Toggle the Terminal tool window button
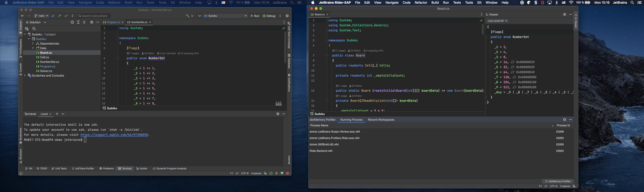This screenshot has width=644, height=192. pos(125,168)
